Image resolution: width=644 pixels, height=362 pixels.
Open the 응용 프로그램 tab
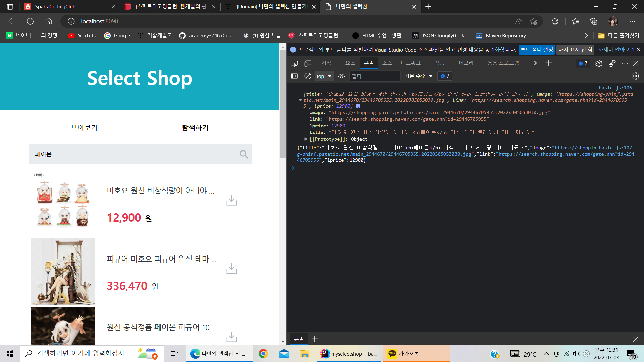pos(503,63)
